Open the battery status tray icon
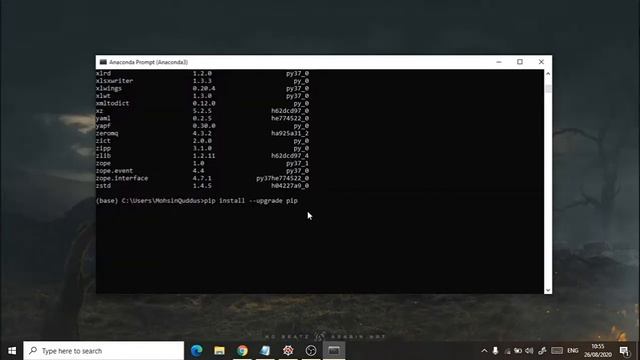Viewport: 640px width, 360px height. (518, 351)
